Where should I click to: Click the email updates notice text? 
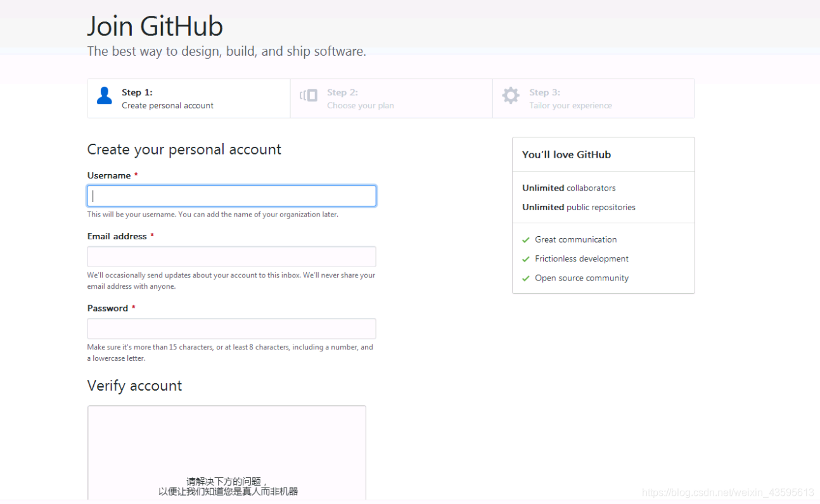tap(231, 280)
